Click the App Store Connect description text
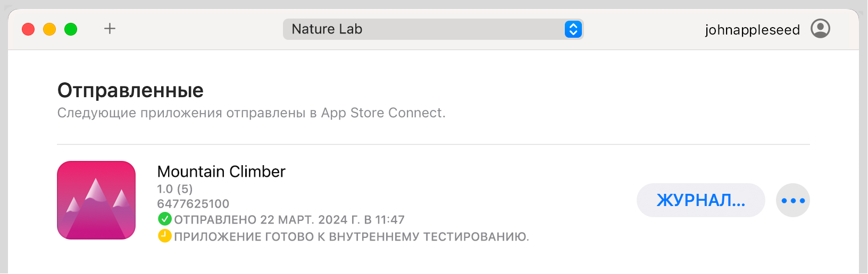This screenshot has height=274, width=868. (251, 113)
